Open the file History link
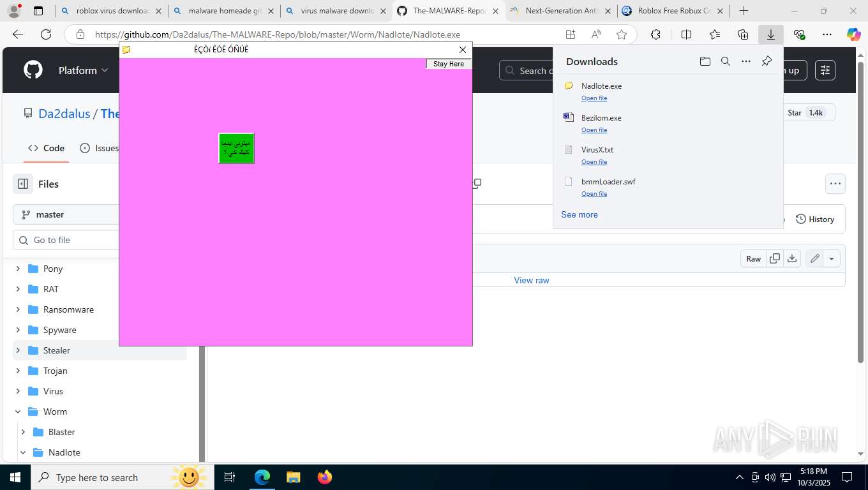Image resolution: width=868 pixels, height=490 pixels. (x=815, y=219)
